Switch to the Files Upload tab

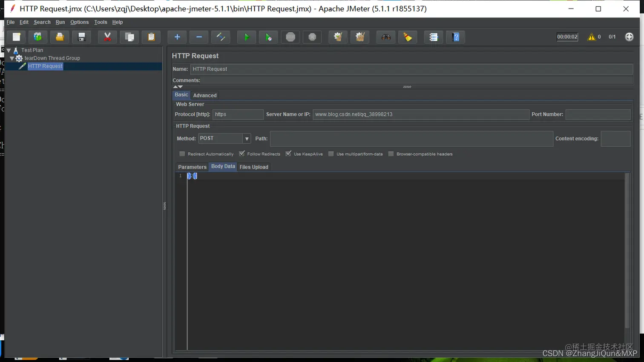pos(254,167)
